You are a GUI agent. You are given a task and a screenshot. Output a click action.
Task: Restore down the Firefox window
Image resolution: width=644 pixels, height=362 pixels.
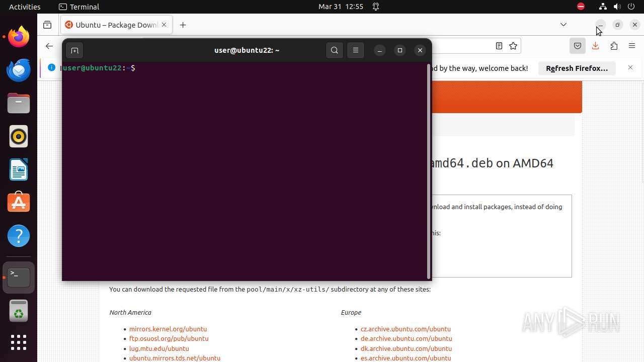point(618,25)
